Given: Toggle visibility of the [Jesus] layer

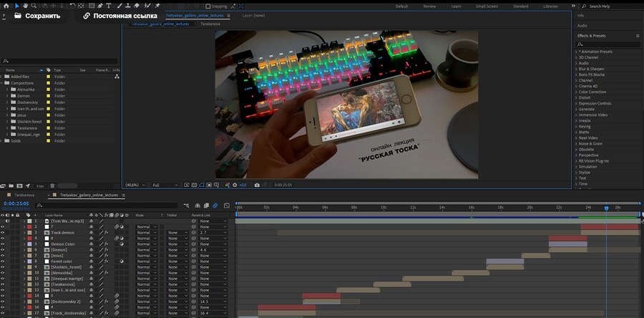Looking at the screenshot, I should click(2, 256).
